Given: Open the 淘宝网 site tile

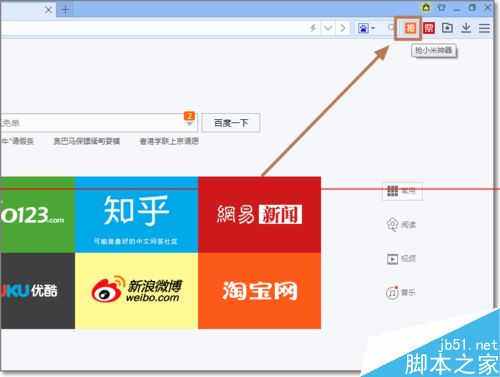Looking at the screenshot, I should [x=259, y=291].
